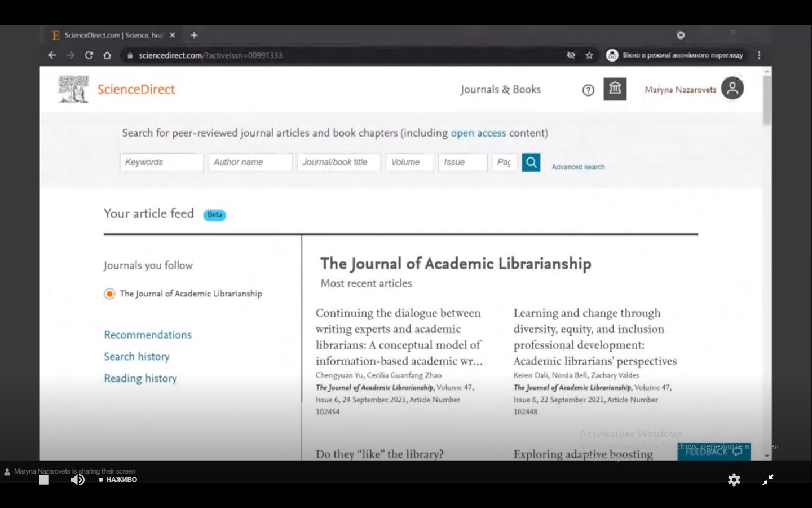This screenshot has width=812, height=508.
Task: Click the page vertical scrollbar thumb
Action: tap(766, 100)
